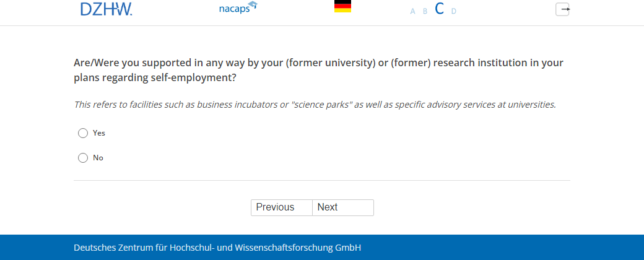Select font size B
The height and width of the screenshot is (260, 644).
point(425,11)
